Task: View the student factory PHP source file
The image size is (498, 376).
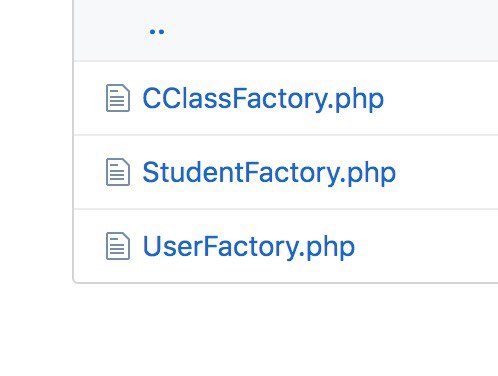Action: [269, 173]
